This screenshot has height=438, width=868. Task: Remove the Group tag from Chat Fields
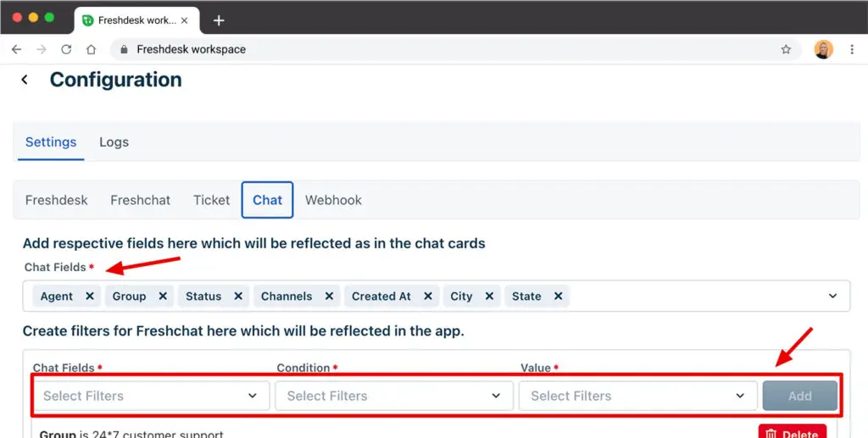pyautogui.click(x=162, y=297)
